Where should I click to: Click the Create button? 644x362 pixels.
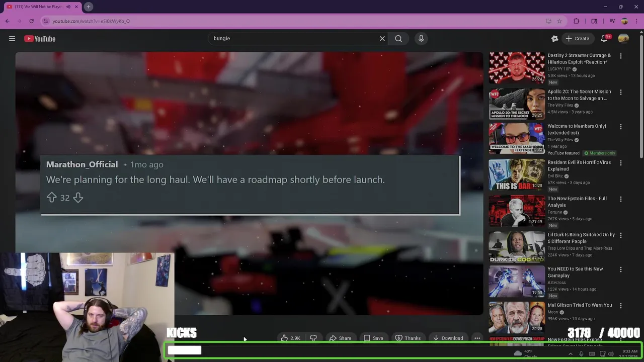pyautogui.click(x=578, y=39)
